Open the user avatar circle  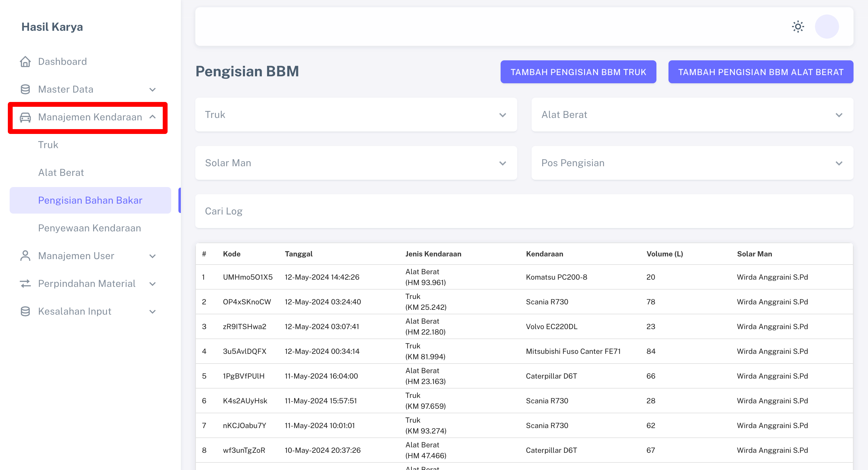click(x=826, y=27)
